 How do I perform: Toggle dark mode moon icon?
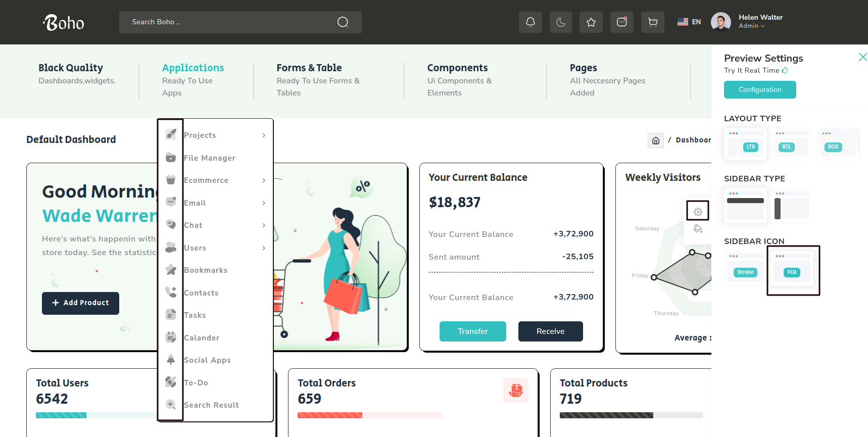coord(561,22)
